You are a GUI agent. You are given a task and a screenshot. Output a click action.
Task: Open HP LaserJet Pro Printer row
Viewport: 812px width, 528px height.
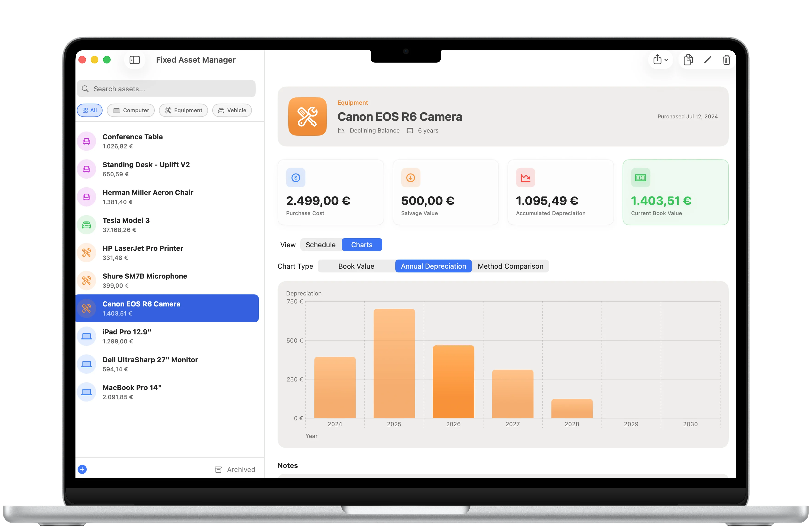pos(167,253)
